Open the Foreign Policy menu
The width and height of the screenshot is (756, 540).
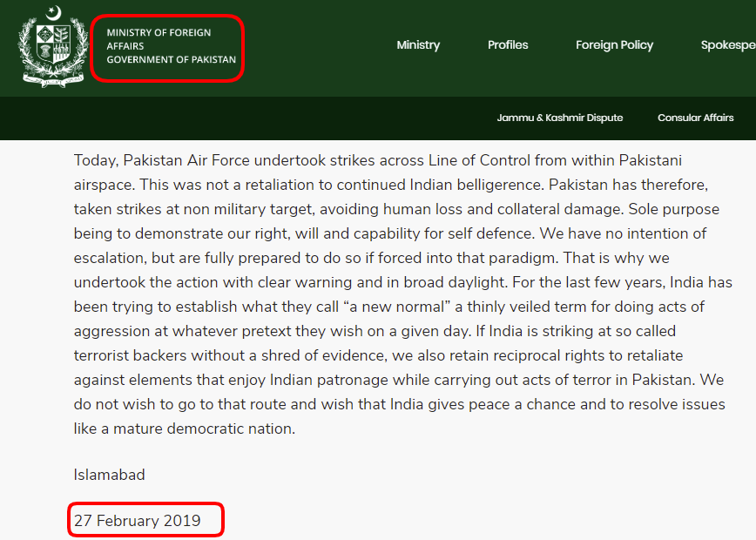point(614,44)
